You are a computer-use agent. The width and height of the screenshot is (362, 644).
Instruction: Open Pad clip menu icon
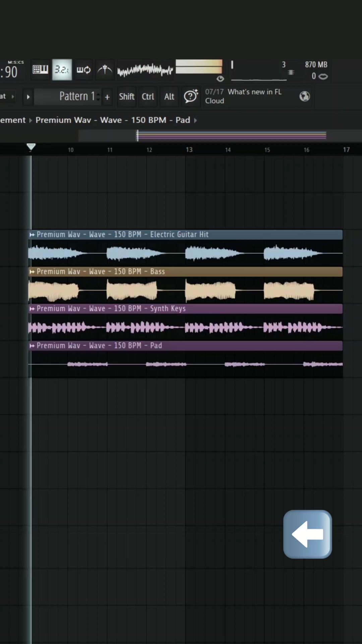[32, 346]
